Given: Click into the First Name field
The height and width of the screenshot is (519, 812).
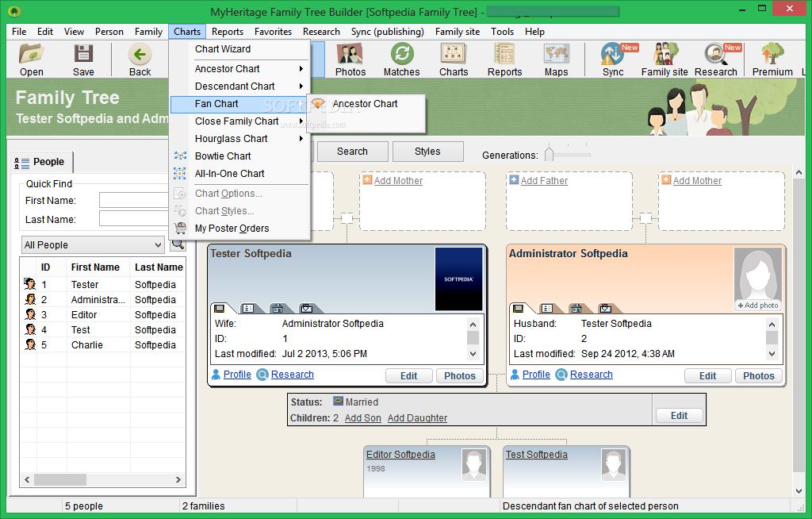Looking at the screenshot, I should (x=133, y=200).
